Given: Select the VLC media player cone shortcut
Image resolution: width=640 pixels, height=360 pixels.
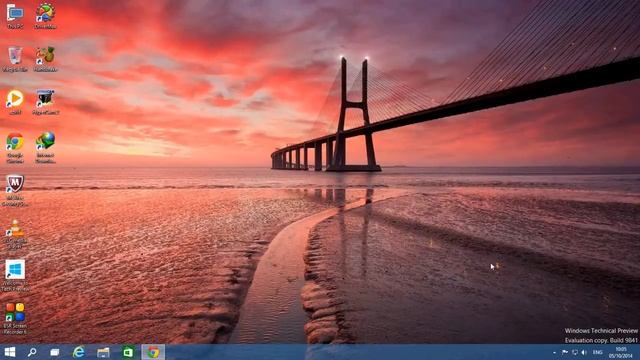Looking at the screenshot, I should (15, 233).
